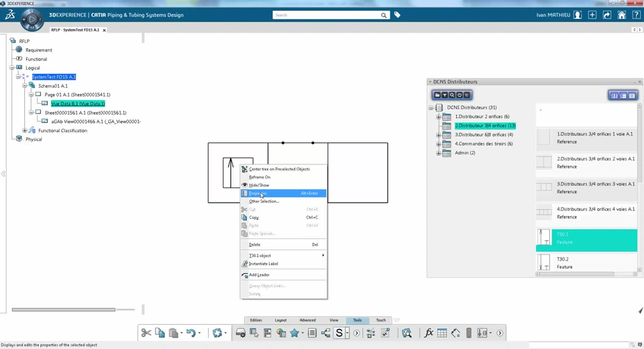Open T30.1 object submenu
Image resolution: width=644 pixels, height=349 pixels.
pyautogui.click(x=283, y=256)
